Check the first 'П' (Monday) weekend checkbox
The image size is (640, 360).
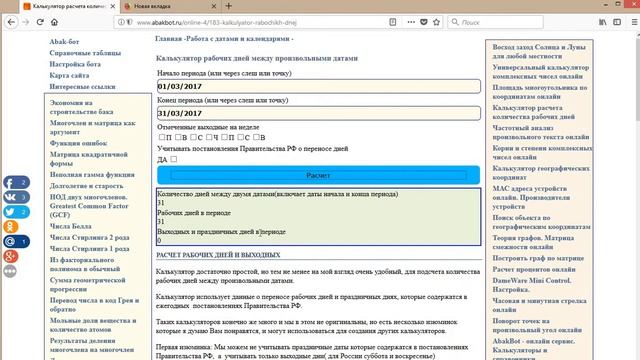coord(162,137)
